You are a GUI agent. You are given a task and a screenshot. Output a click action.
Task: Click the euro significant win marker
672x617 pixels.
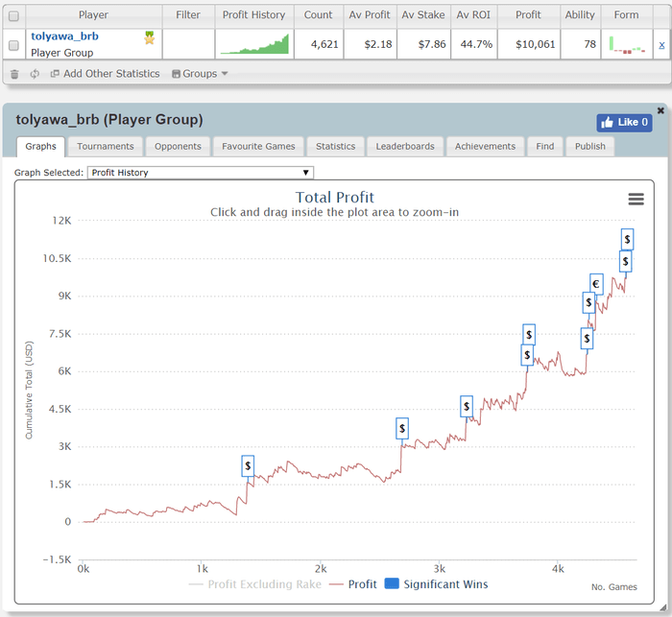pyautogui.click(x=596, y=284)
